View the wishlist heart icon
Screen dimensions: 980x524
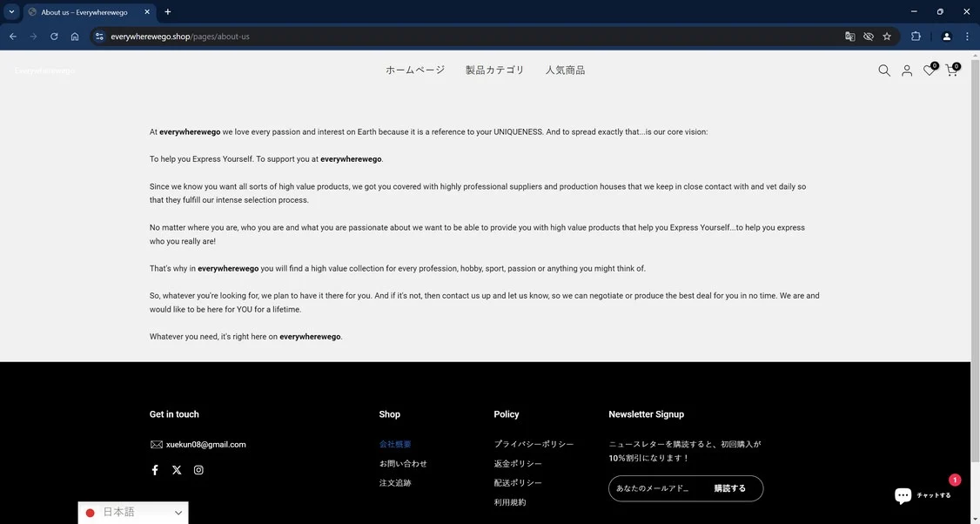tap(930, 70)
